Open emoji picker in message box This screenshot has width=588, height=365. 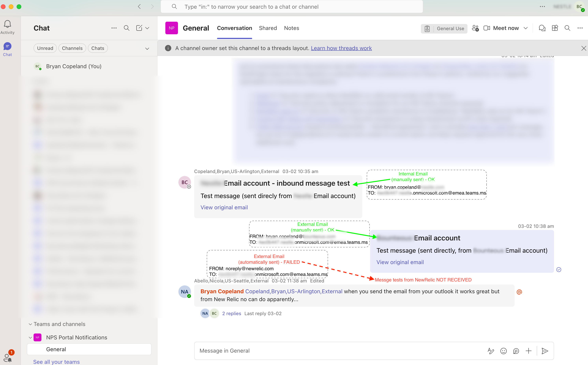[503, 351]
